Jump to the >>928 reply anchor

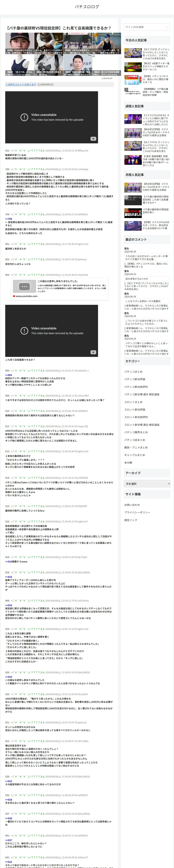(8, 800)
